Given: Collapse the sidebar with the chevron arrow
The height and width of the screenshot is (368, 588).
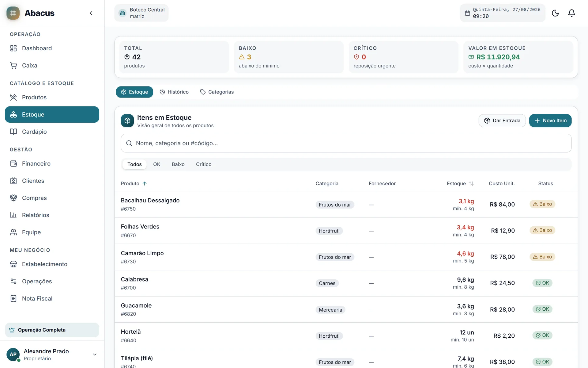Looking at the screenshot, I should pos(91,13).
